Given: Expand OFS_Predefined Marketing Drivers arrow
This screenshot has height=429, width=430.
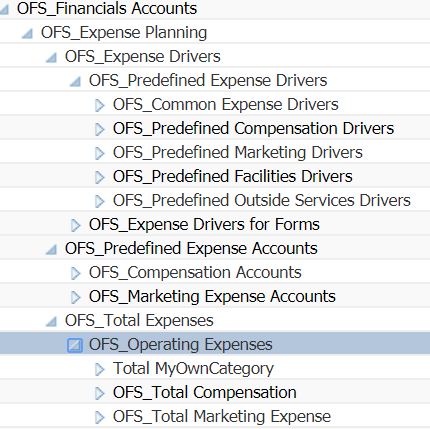Looking at the screenshot, I should coord(99,153).
